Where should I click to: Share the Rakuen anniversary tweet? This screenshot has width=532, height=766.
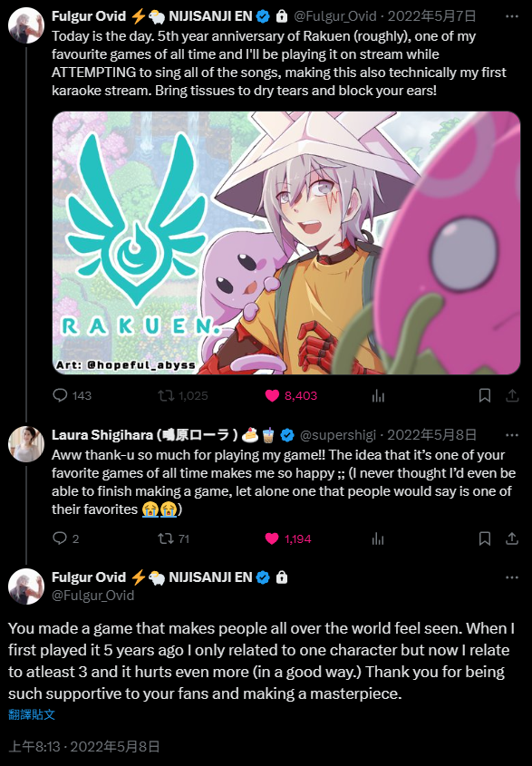pyautogui.click(x=512, y=395)
